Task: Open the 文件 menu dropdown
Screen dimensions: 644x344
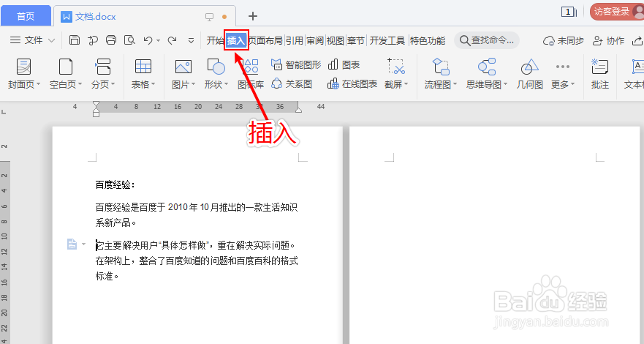Action: point(32,40)
